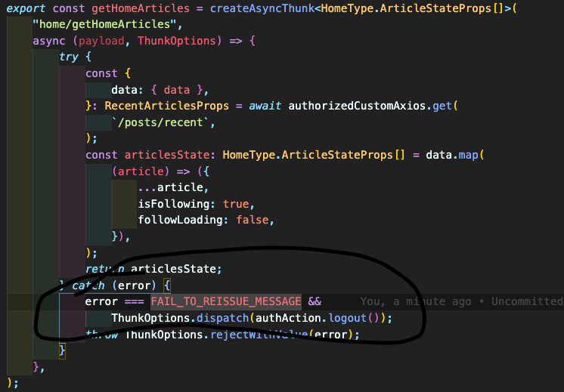Click the "await" keyword
This screenshot has height=392, width=564.
(265, 106)
